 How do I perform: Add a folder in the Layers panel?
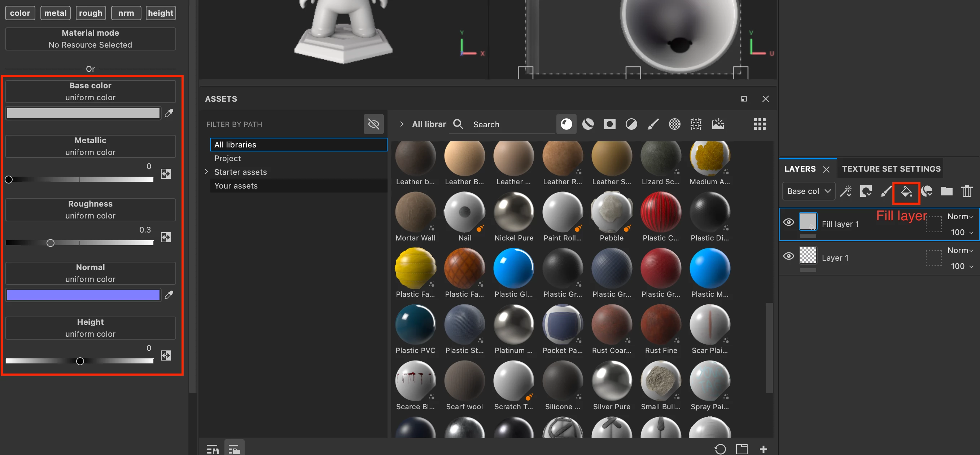946,191
